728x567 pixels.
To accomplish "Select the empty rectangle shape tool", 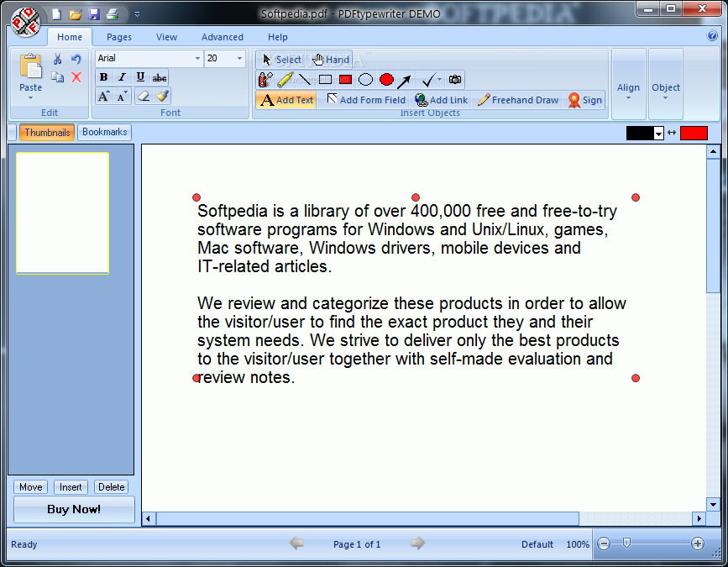I will (325, 80).
